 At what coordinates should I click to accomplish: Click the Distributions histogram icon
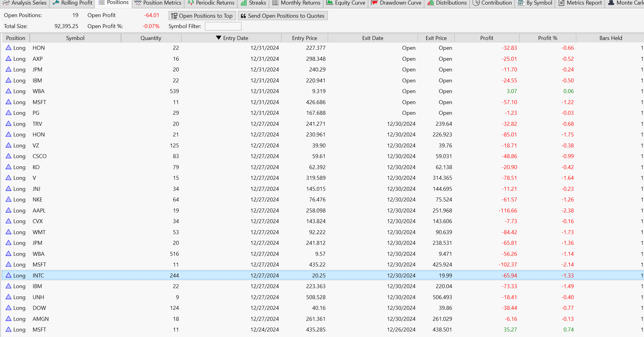pos(431,3)
